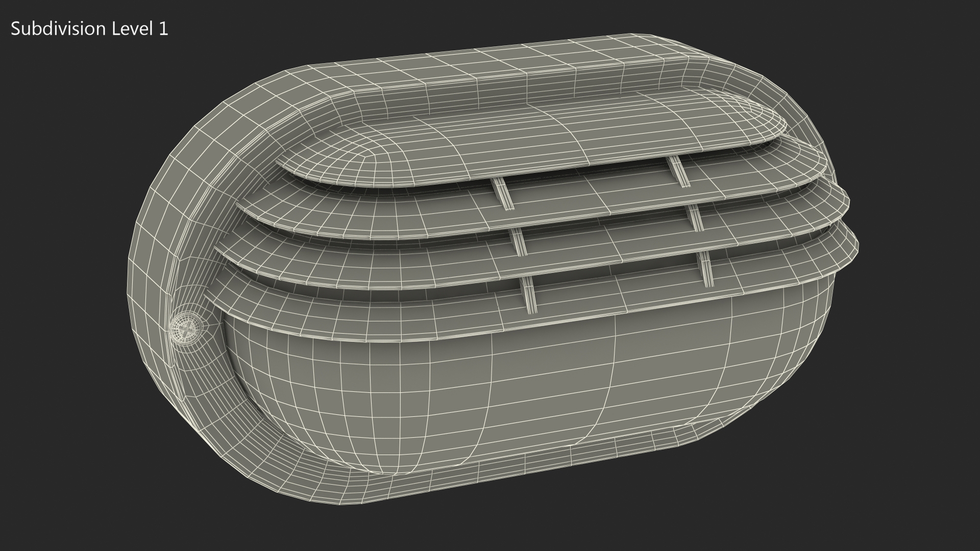Click lowest-left vertical strut above the dome

coord(530,295)
